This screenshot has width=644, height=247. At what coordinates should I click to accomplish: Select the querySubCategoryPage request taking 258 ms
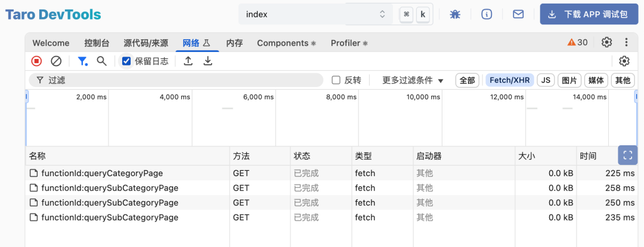pos(332,188)
